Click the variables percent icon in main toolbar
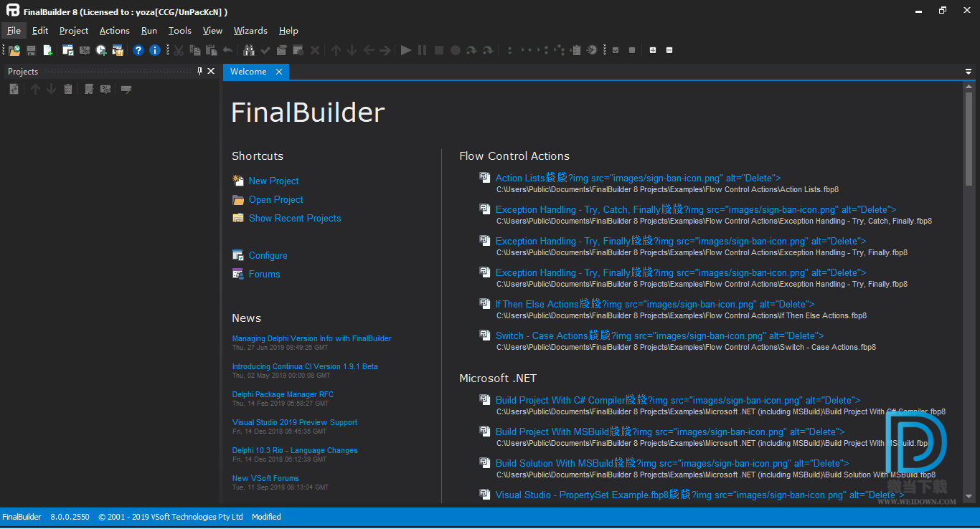The width and height of the screenshot is (980, 529). pos(85,50)
